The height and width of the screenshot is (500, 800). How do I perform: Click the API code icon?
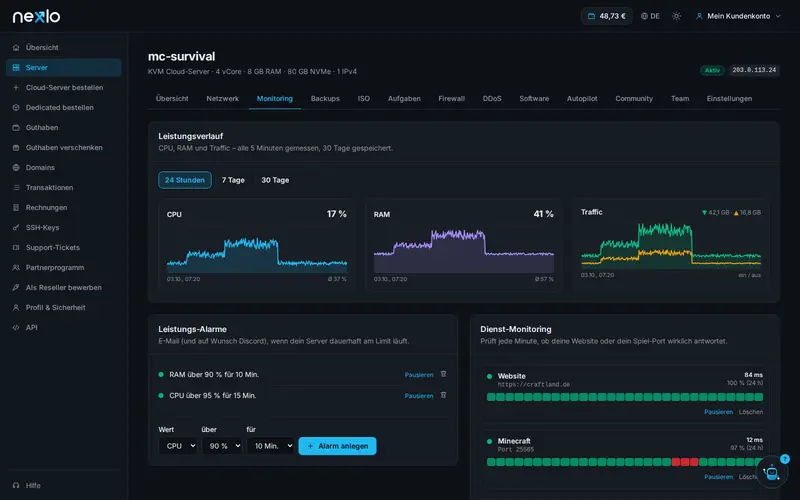(x=16, y=328)
